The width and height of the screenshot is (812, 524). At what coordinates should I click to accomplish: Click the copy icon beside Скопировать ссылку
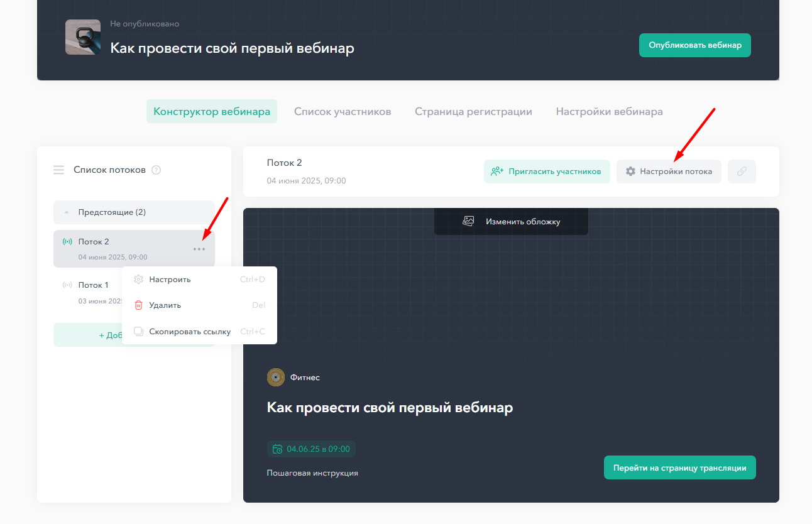(139, 332)
